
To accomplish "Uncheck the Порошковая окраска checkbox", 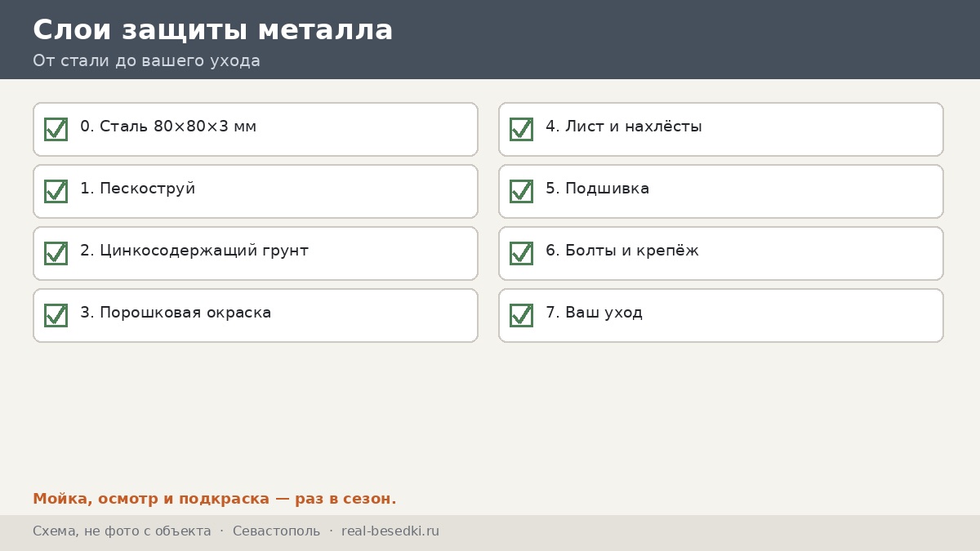I will tap(56, 315).
